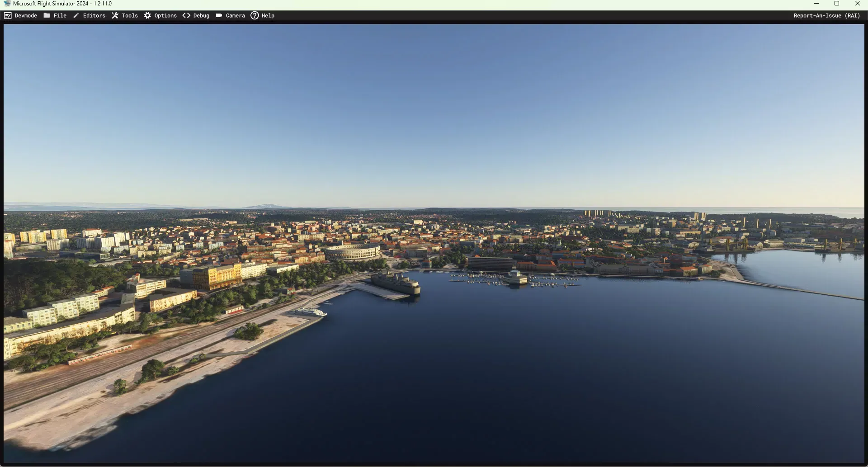Expand the Editors menu label
The width and height of the screenshot is (868, 467).
(x=94, y=15)
